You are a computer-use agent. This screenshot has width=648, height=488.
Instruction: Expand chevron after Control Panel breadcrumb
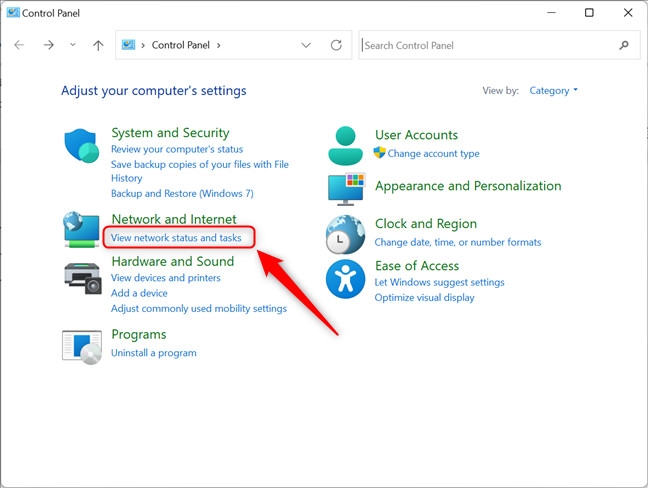tap(219, 45)
